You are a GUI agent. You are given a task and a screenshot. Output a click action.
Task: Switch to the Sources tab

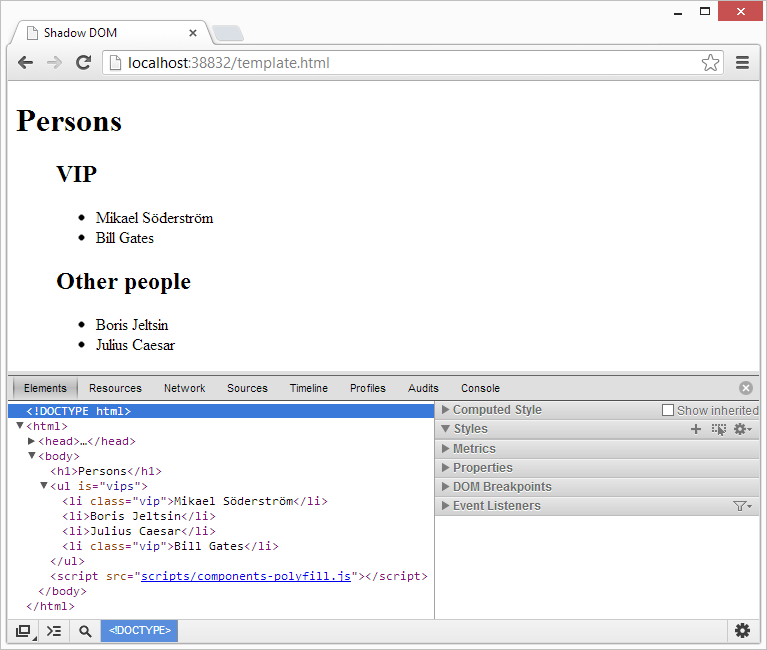click(247, 388)
